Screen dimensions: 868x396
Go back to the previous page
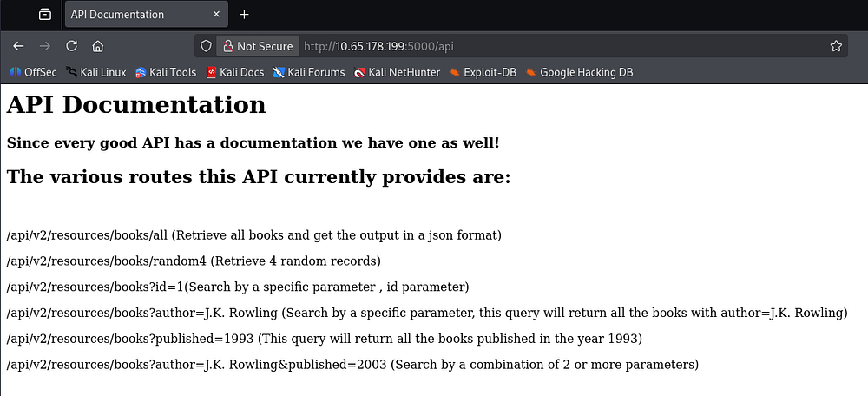[18, 46]
